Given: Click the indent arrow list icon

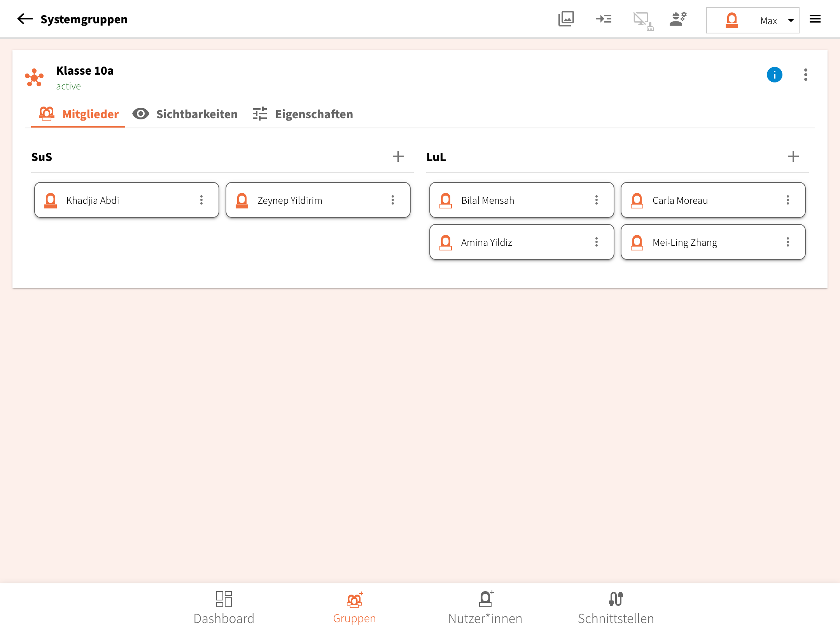Looking at the screenshot, I should [603, 19].
